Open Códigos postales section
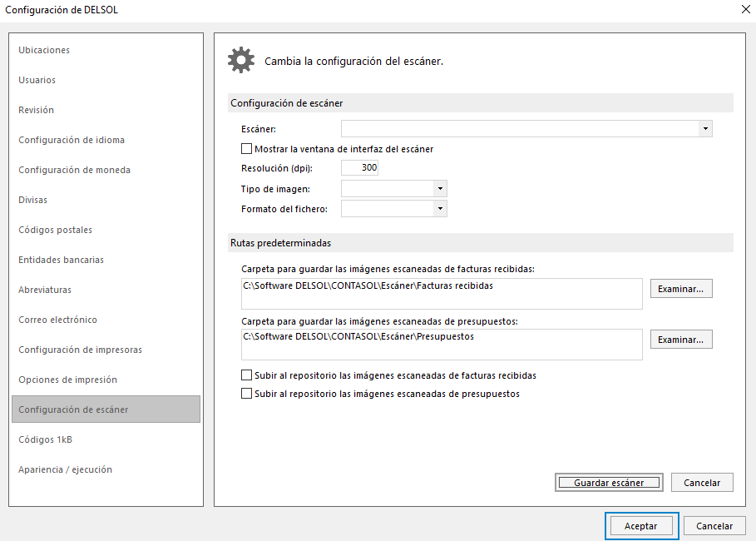Viewport: 756px width, 541px height. pyautogui.click(x=55, y=230)
